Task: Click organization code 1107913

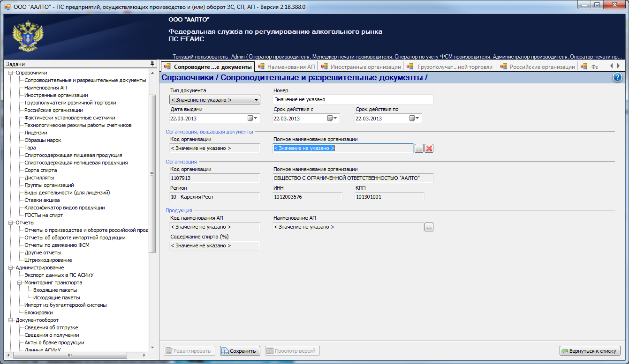Action: tap(215, 178)
